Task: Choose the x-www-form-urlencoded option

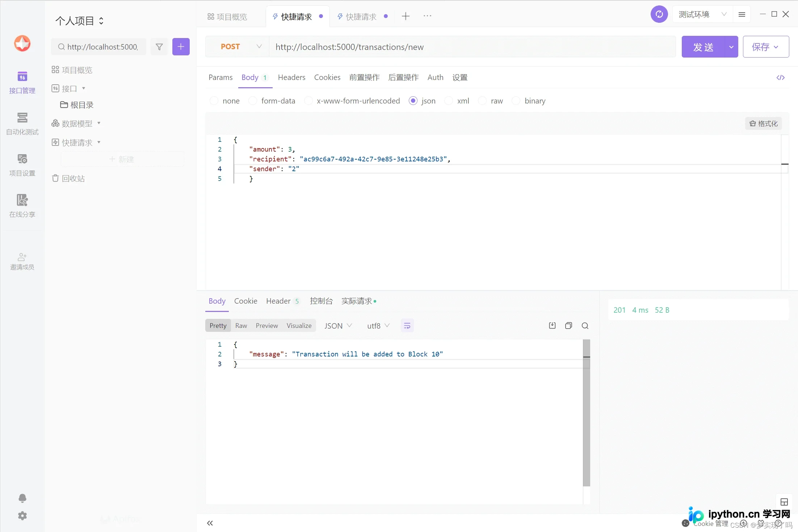Action: point(352,101)
